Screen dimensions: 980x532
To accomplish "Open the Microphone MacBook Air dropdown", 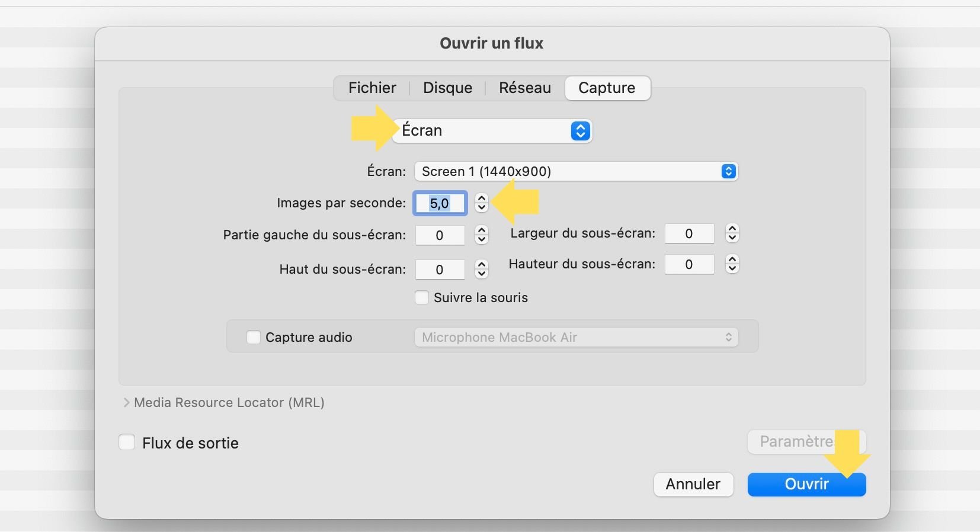I will click(x=576, y=337).
